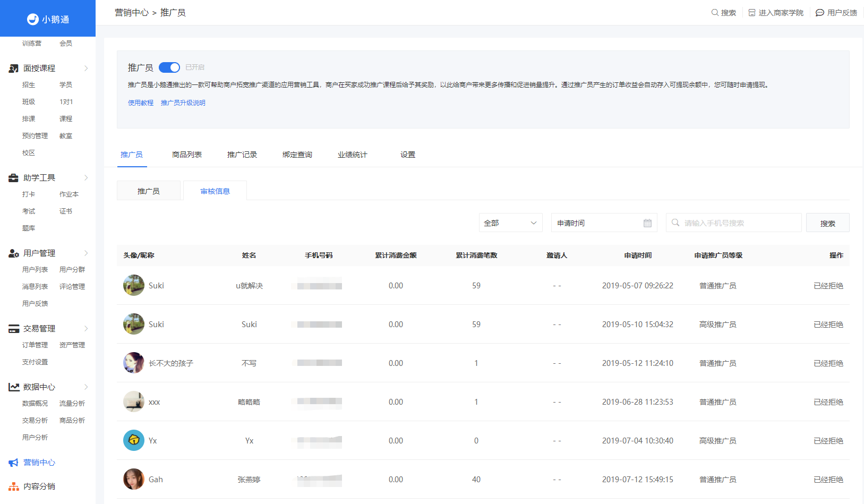
Task: Open 证书 in the sidebar
Action: 66,211
